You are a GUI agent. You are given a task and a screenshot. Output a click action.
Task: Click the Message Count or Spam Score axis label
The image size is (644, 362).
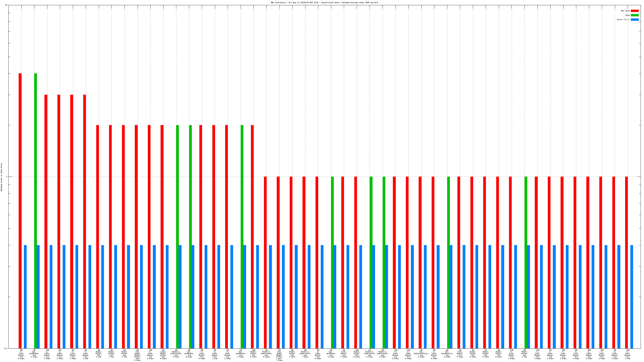point(1,177)
